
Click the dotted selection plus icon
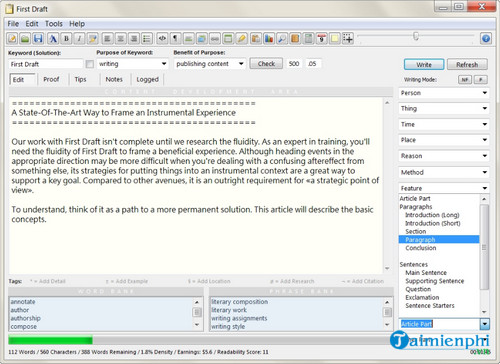pyautogui.click(x=348, y=39)
